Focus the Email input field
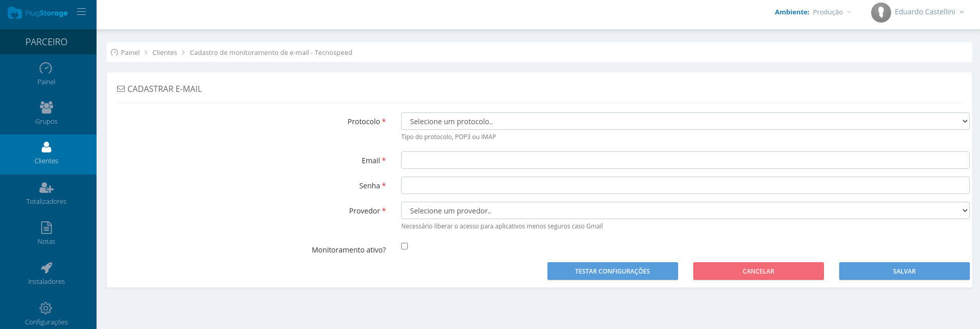Screen dimensions: 980x329 tap(685, 160)
